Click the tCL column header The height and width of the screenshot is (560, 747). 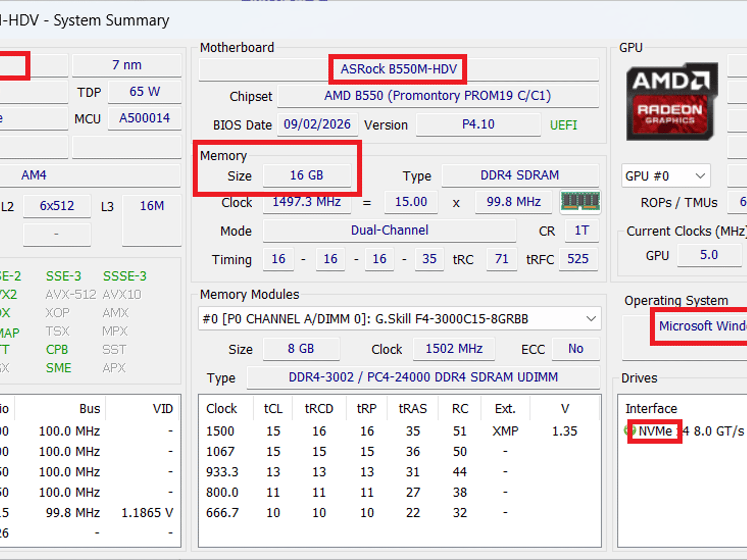pos(273,408)
